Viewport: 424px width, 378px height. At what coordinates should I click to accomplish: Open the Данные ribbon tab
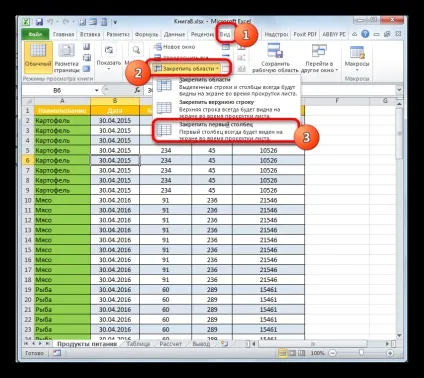174,34
